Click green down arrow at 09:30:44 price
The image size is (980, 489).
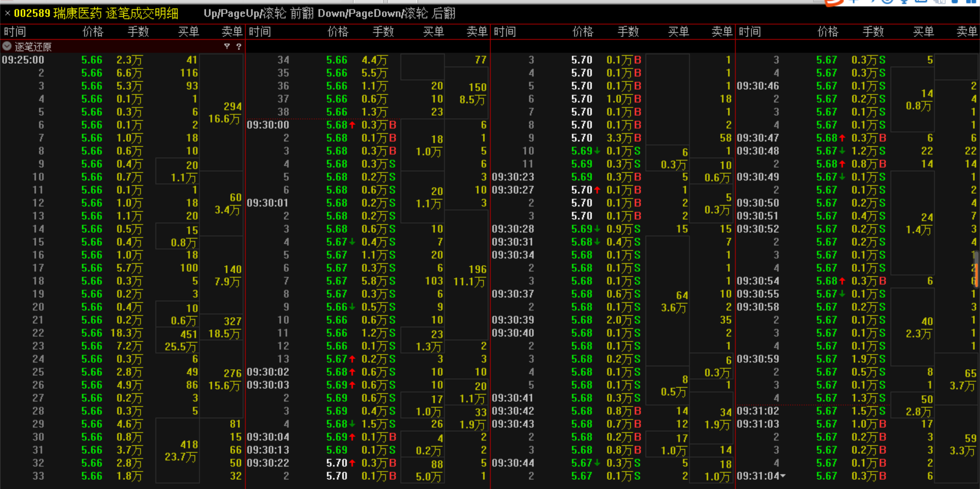click(597, 463)
